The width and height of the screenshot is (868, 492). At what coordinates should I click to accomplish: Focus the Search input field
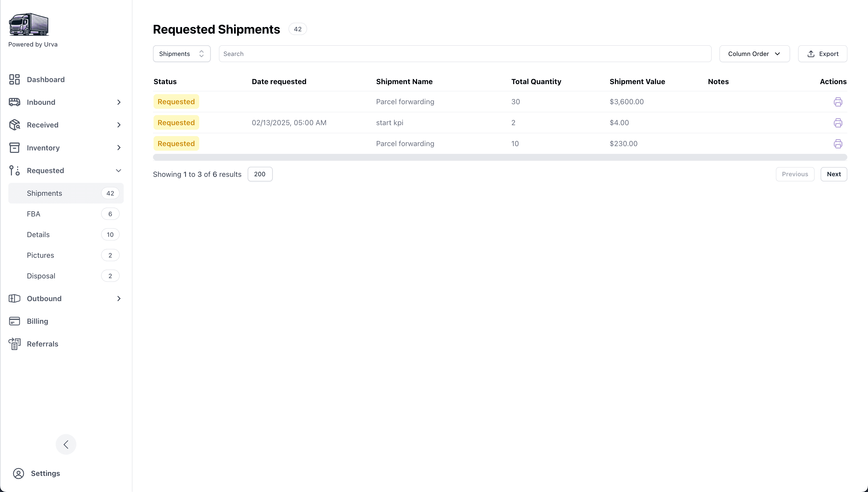465,54
